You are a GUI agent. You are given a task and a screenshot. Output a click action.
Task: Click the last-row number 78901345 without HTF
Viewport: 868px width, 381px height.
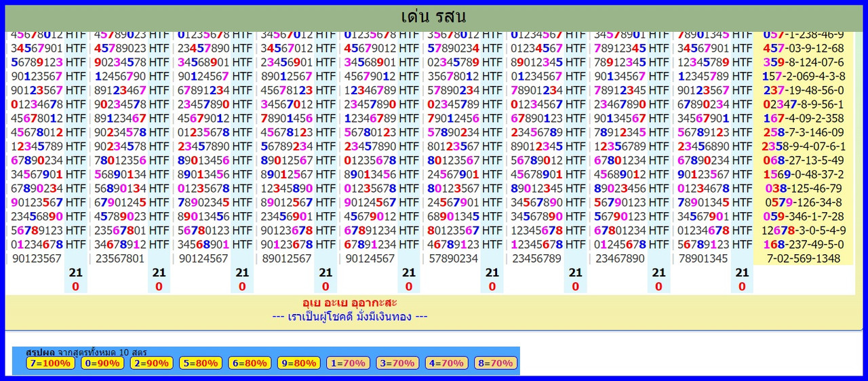click(x=703, y=258)
